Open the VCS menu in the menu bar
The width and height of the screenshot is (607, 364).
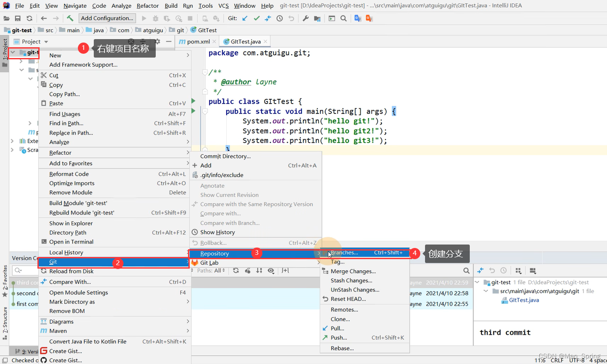(224, 6)
